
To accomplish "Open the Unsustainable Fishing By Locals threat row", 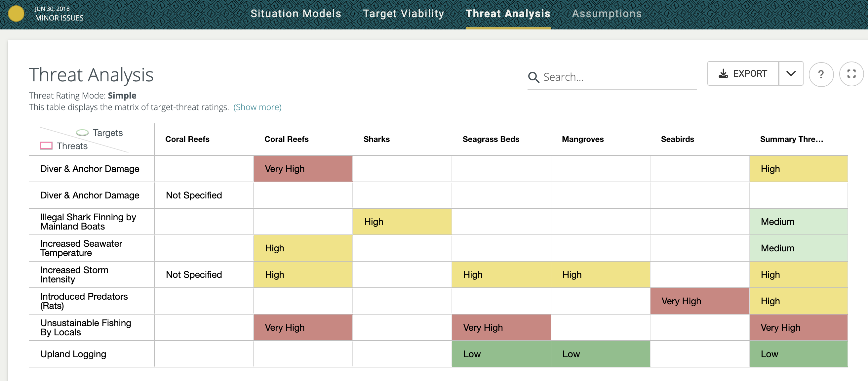I will coord(86,327).
